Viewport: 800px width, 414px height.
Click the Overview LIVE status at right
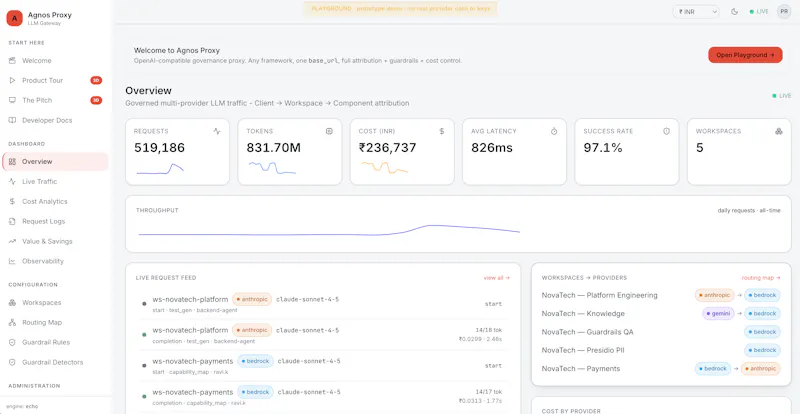point(782,96)
